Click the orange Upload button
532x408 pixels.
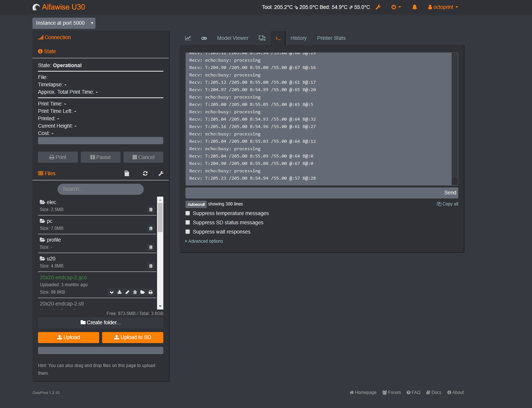coord(69,337)
